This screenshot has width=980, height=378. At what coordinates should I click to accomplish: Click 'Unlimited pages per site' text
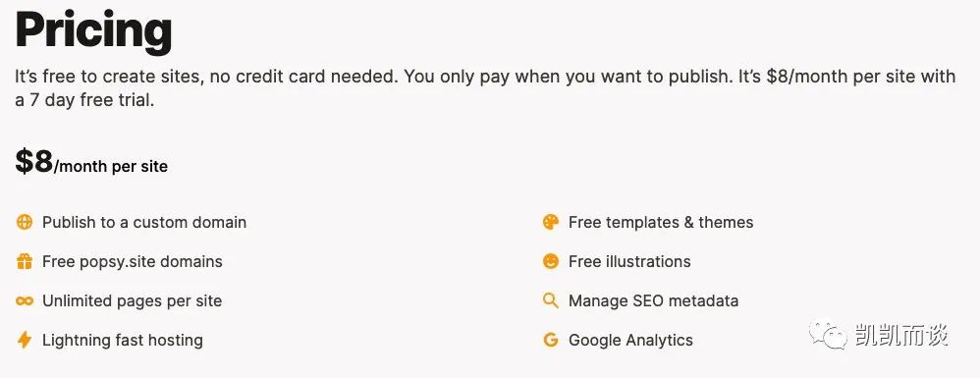click(132, 301)
